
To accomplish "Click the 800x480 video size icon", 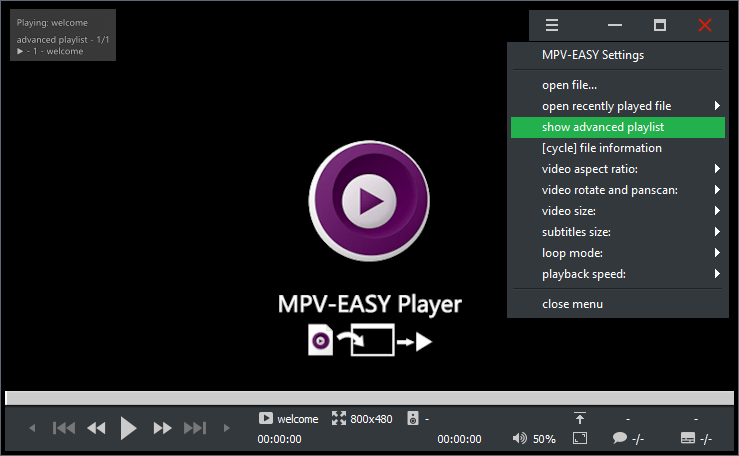I will coord(338,419).
